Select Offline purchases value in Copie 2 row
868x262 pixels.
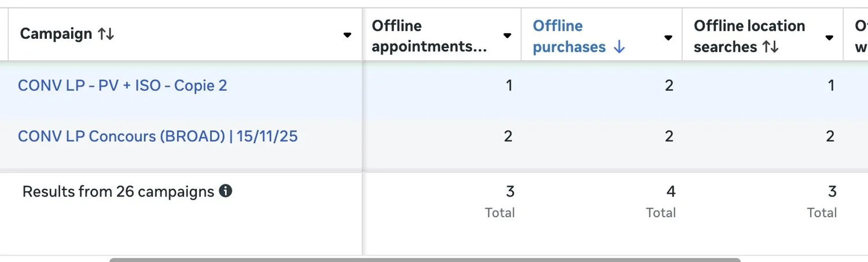(x=669, y=86)
